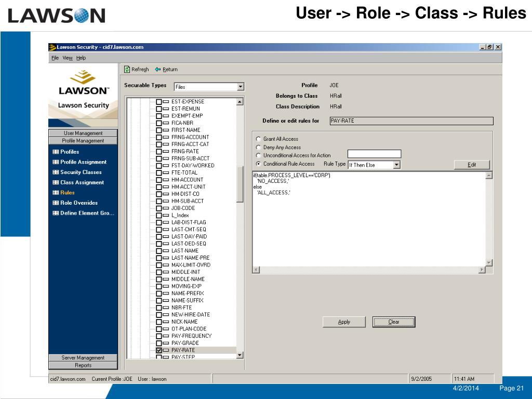Image resolution: width=532 pixels, height=399 pixels.
Task: Click the field icon beside JOB-CODE
Action: pos(166,208)
